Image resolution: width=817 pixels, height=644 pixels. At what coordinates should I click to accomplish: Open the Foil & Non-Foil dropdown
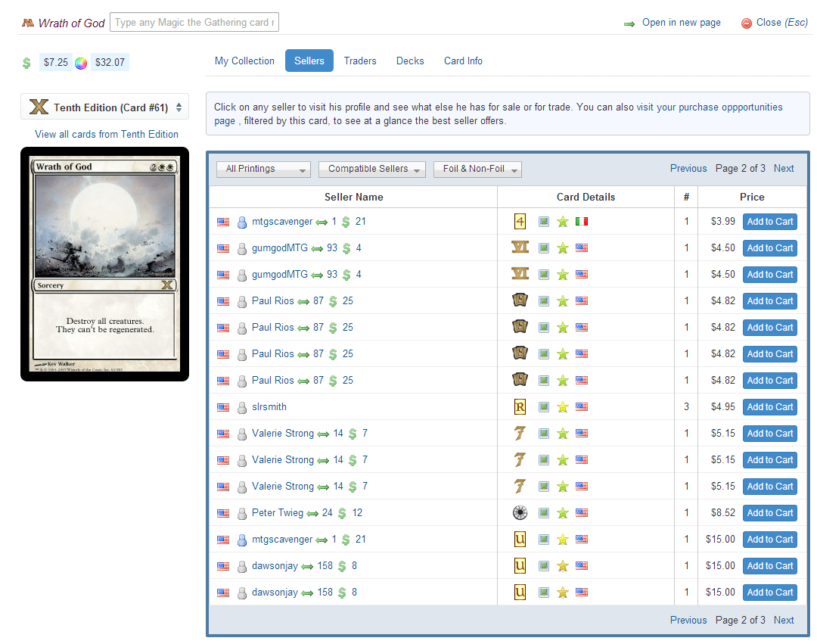tap(477, 170)
